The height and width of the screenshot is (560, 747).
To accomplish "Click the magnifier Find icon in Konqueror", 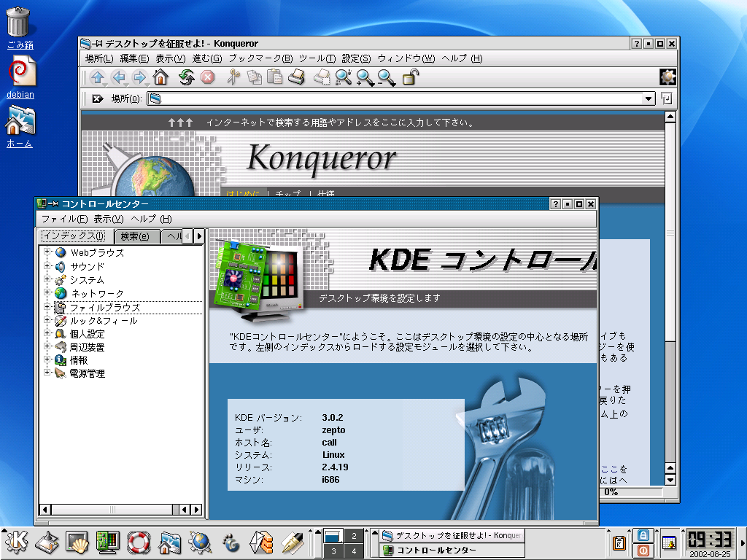I will point(344,77).
